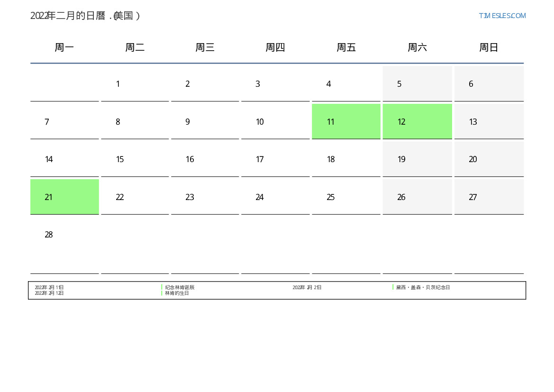Screen dimensions: 554x392
Task: Click the green marker beside 纪念林肯诞辰
Action: tap(162, 287)
